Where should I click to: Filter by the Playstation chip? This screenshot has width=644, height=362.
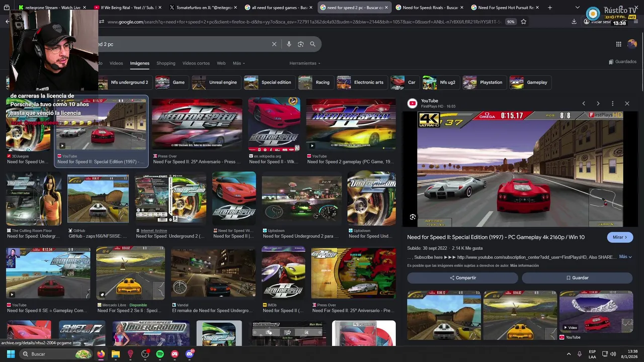[485, 82]
